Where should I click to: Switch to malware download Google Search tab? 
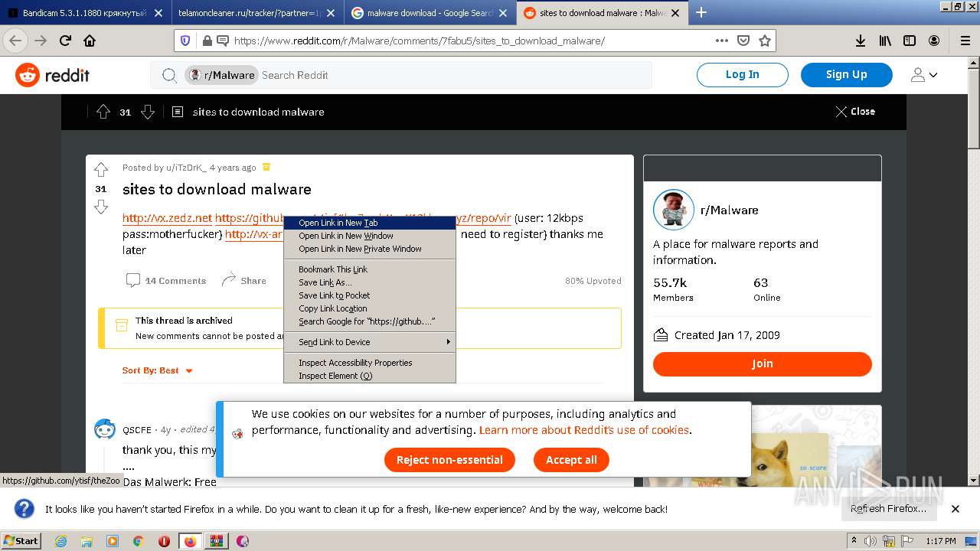tap(430, 13)
